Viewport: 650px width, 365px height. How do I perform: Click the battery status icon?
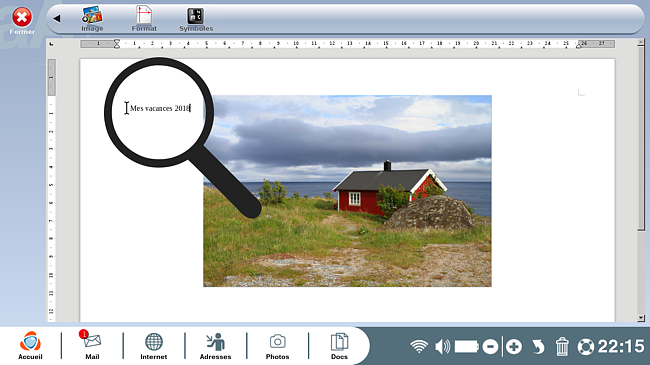click(x=466, y=346)
